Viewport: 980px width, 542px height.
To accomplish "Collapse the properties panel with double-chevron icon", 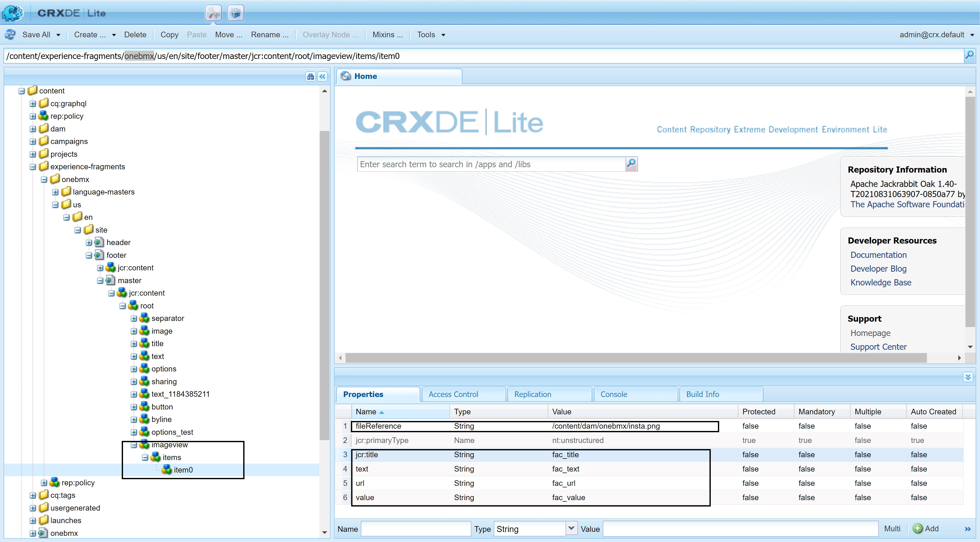I will pyautogui.click(x=968, y=377).
